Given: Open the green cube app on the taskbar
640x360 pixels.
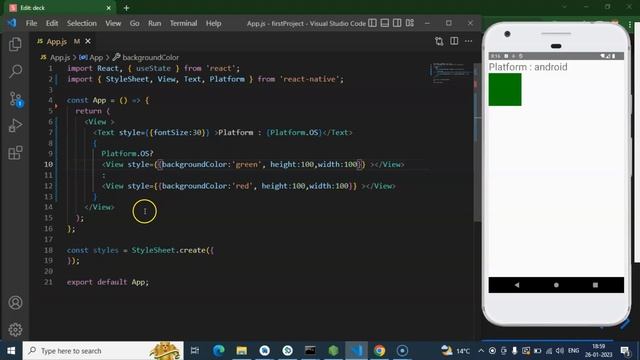Looking at the screenshot, I should click(333, 351).
